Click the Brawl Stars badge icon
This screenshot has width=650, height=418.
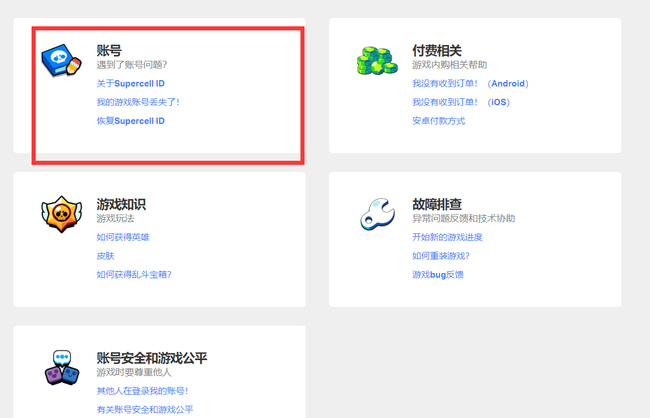[x=61, y=214]
